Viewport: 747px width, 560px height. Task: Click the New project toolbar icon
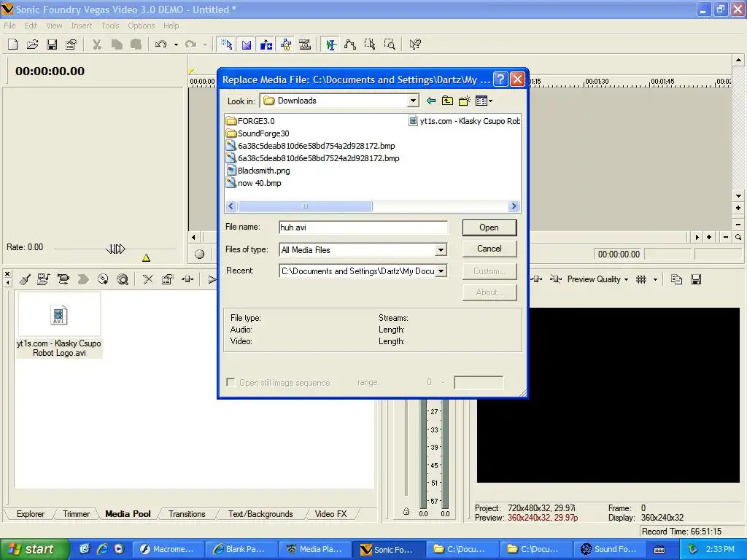tap(13, 44)
